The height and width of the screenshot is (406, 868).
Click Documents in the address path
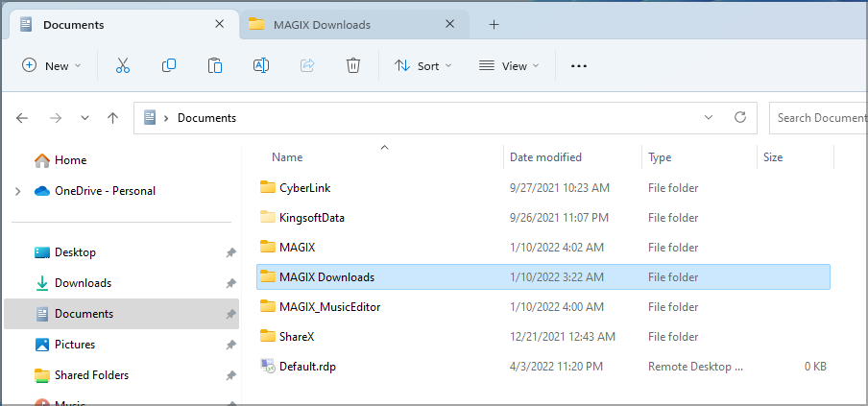206,118
